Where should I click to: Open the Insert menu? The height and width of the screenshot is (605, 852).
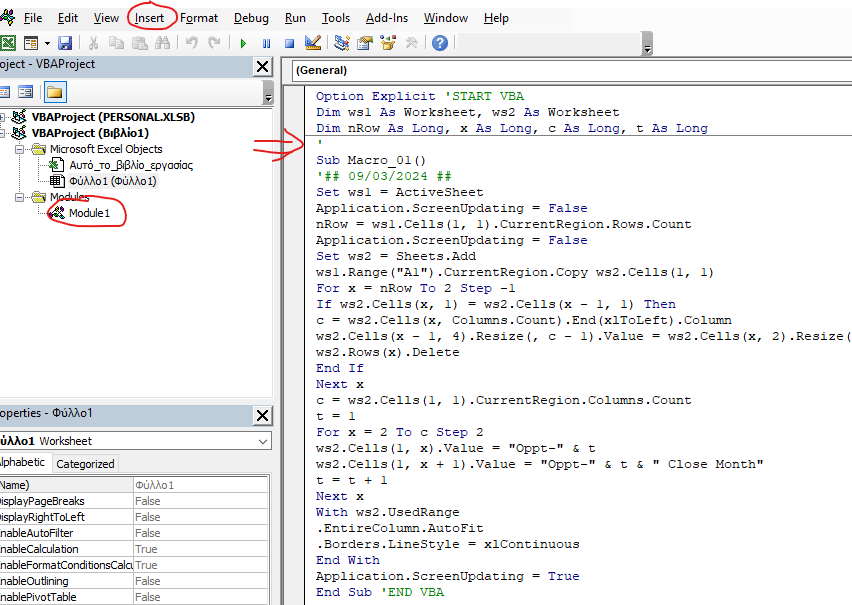(x=149, y=18)
